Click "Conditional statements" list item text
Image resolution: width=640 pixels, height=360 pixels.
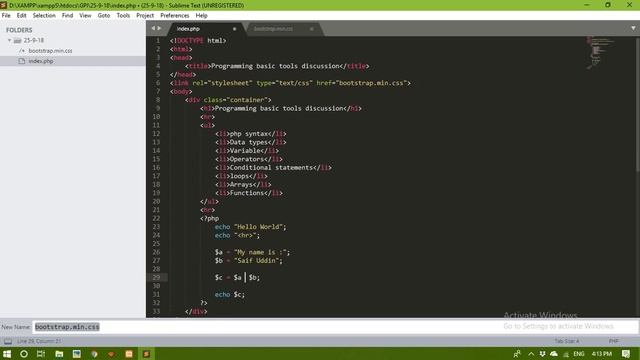(271, 168)
